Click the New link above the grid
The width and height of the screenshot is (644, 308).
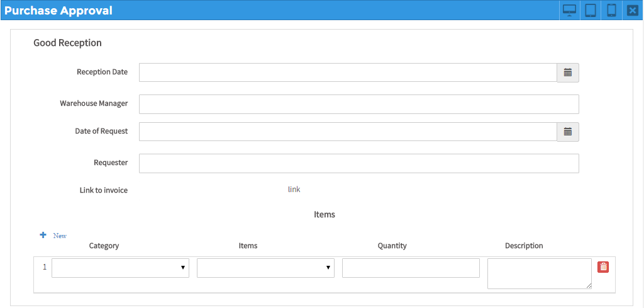point(60,236)
